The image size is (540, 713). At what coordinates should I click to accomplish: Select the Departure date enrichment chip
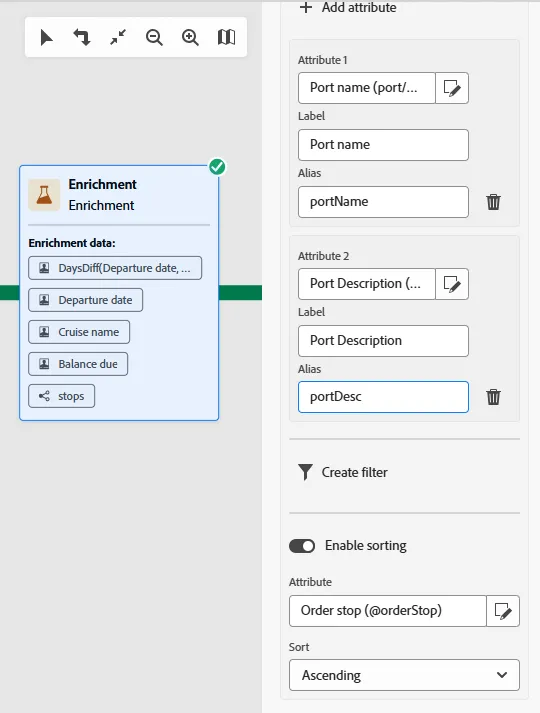tap(85, 300)
